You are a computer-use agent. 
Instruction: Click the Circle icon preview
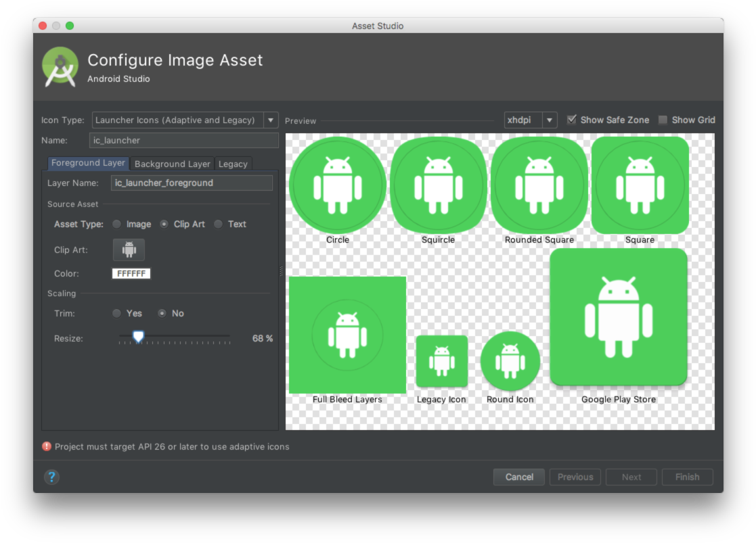pyautogui.click(x=338, y=185)
